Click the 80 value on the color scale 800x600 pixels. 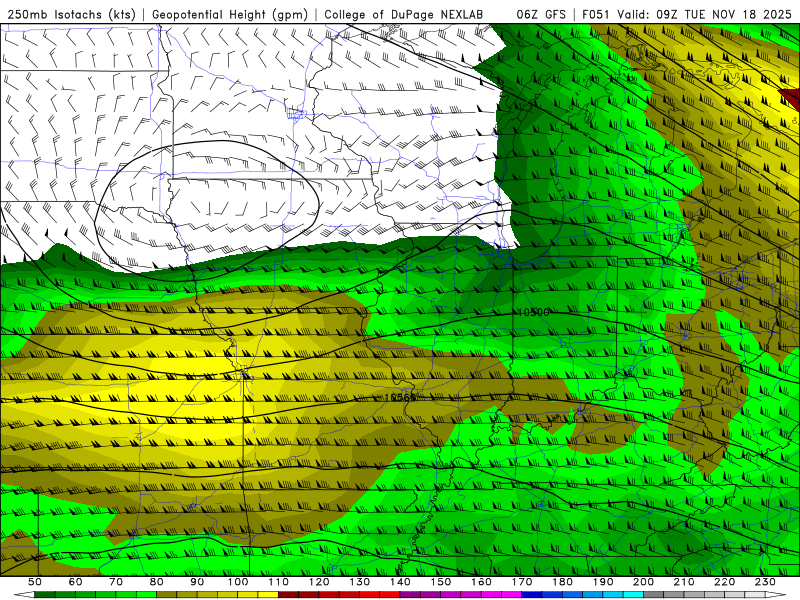coord(157,582)
